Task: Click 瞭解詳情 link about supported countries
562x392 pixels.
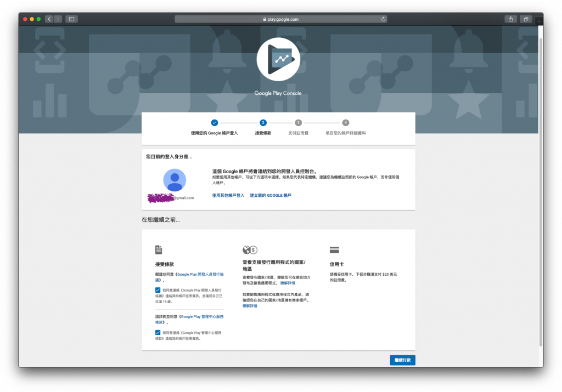Action: click(288, 283)
